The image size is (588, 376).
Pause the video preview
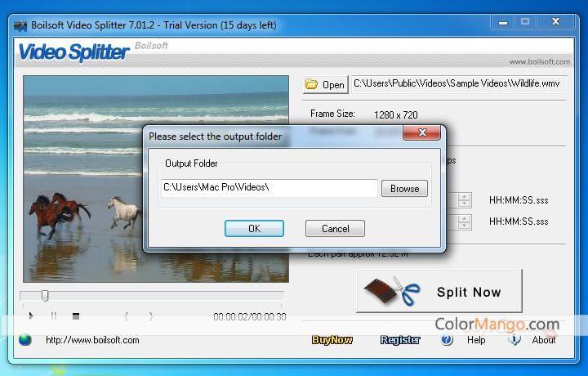[x=54, y=316]
